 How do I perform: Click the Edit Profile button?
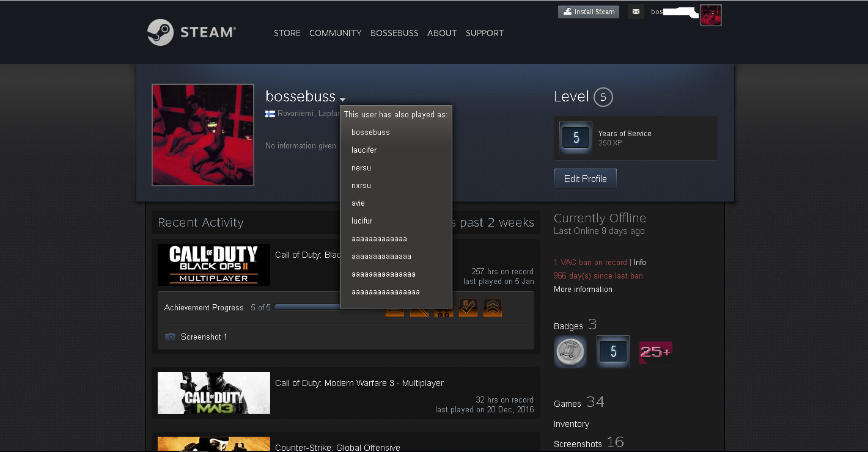click(x=586, y=179)
